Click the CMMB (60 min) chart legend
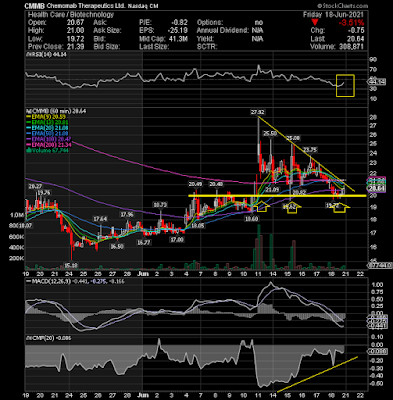This screenshot has height=400, width=393. [56, 111]
